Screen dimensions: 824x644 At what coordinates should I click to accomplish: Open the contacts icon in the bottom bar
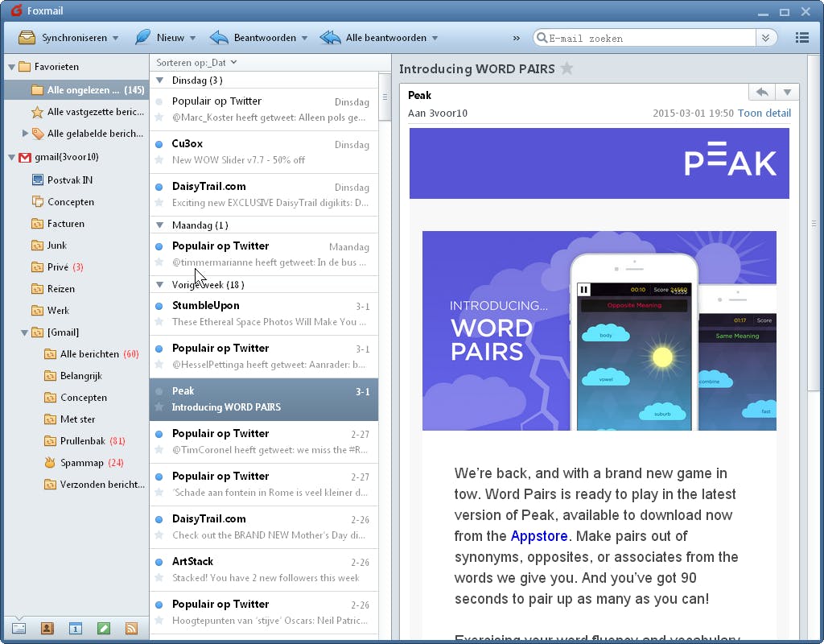tap(47, 628)
